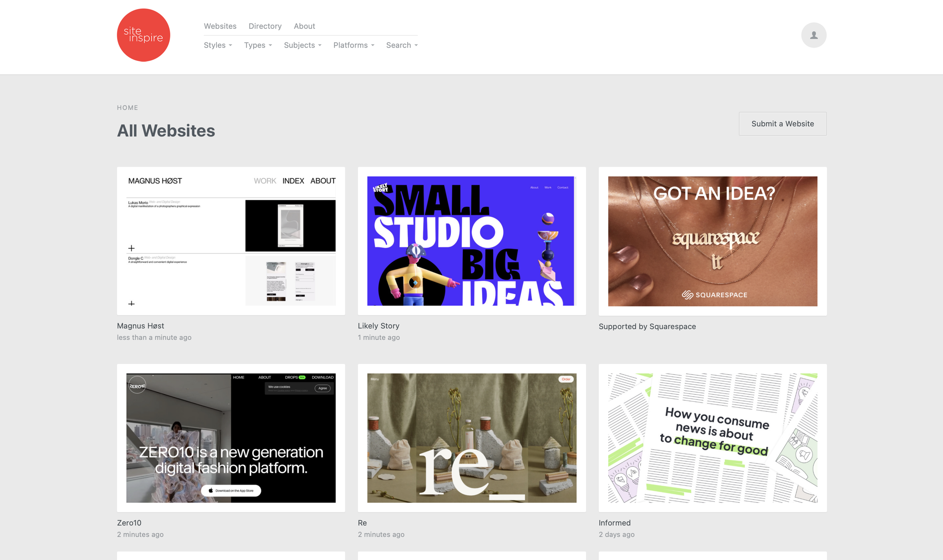Expand the Styles dropdown menu

(218, 45)
